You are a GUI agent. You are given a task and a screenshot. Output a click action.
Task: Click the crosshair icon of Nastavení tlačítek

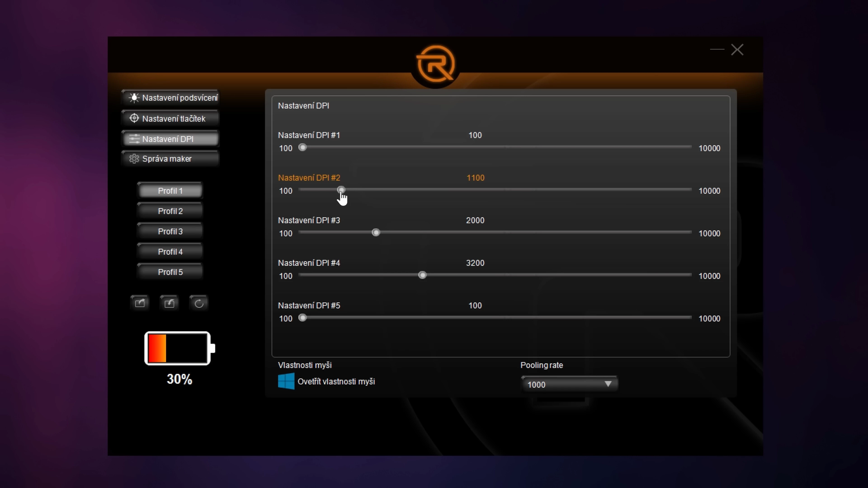tap(134, 118)
